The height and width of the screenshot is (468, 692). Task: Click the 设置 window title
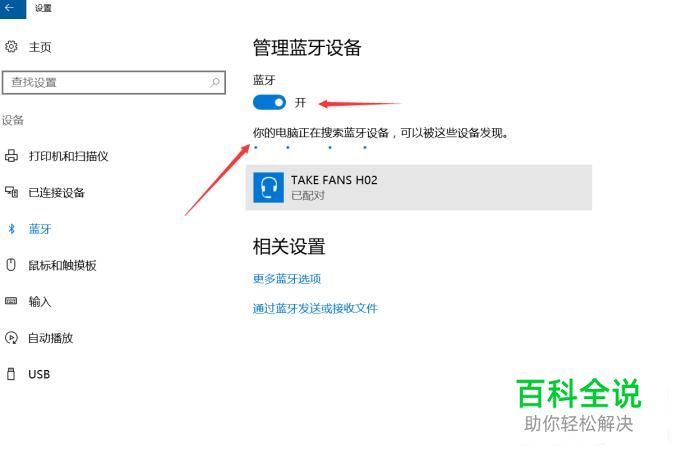click(x=43, y=8)
